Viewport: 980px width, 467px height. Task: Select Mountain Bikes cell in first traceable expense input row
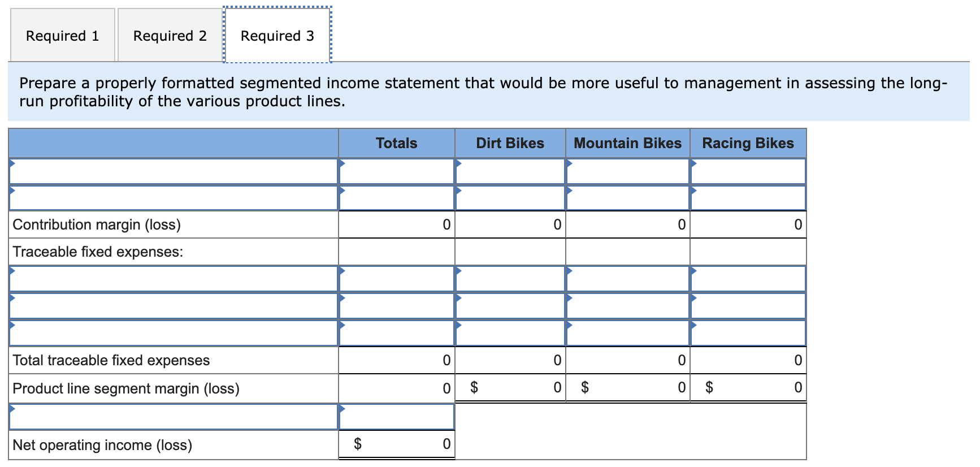(628, 279)
